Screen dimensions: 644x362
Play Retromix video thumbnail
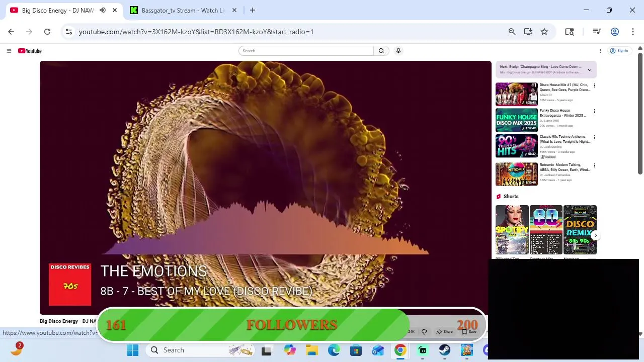coord(516,174)
